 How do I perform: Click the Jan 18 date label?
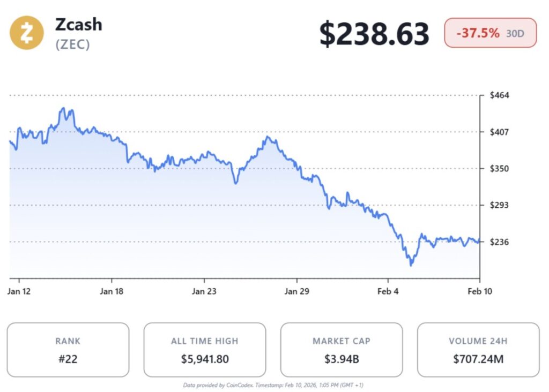(x=113, y=291)
